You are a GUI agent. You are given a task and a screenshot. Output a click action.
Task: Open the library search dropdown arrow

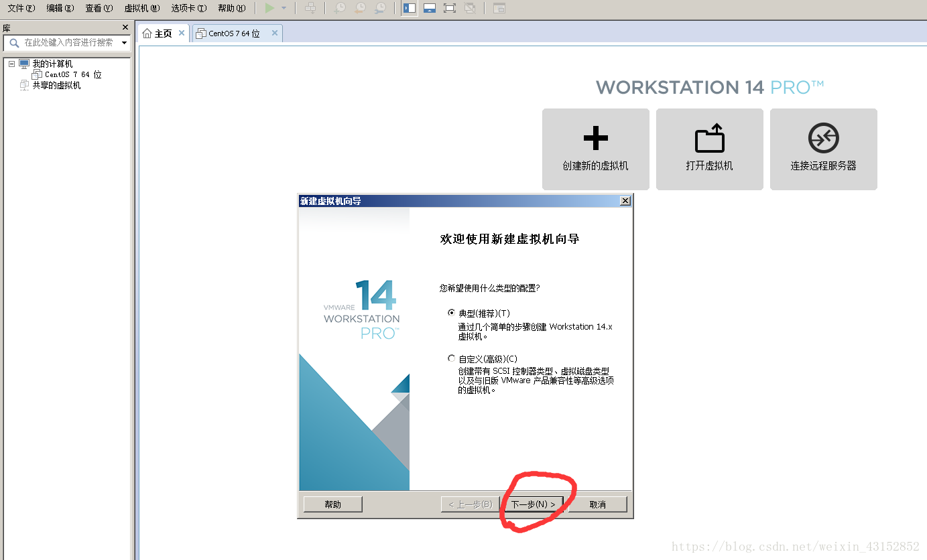125,43
